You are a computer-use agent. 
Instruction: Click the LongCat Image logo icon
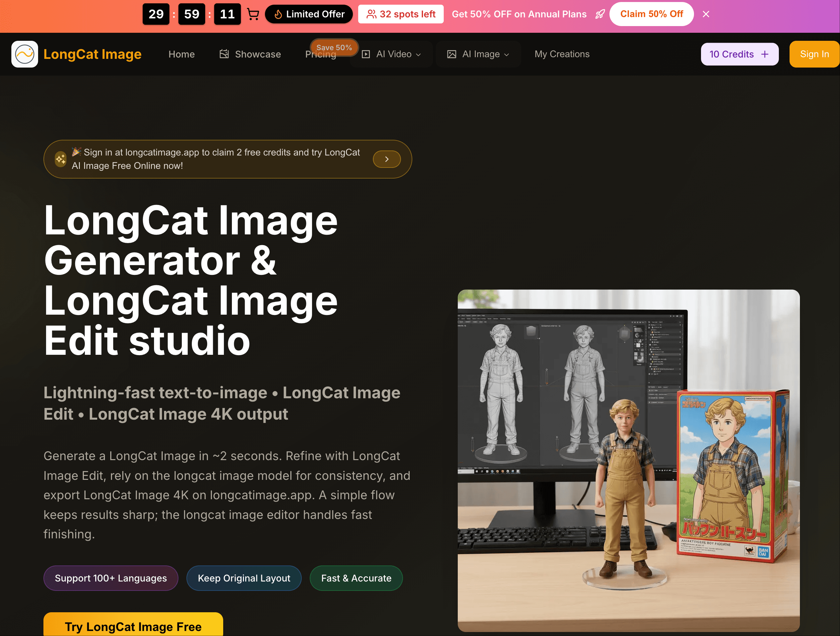coord(24,54)
